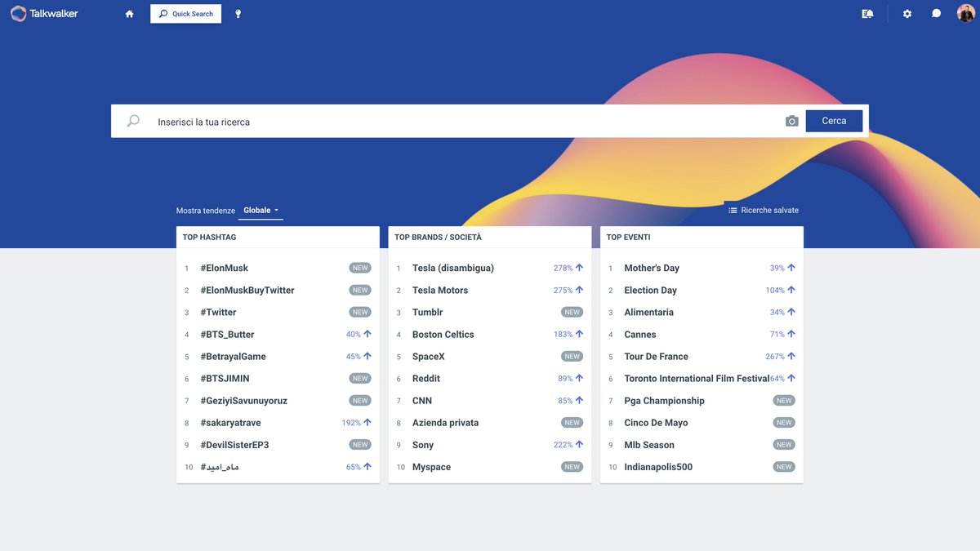Open event Toronto International Film Festival
The height and width of the screenshot is (551, 980).
[x=697, y=378]
